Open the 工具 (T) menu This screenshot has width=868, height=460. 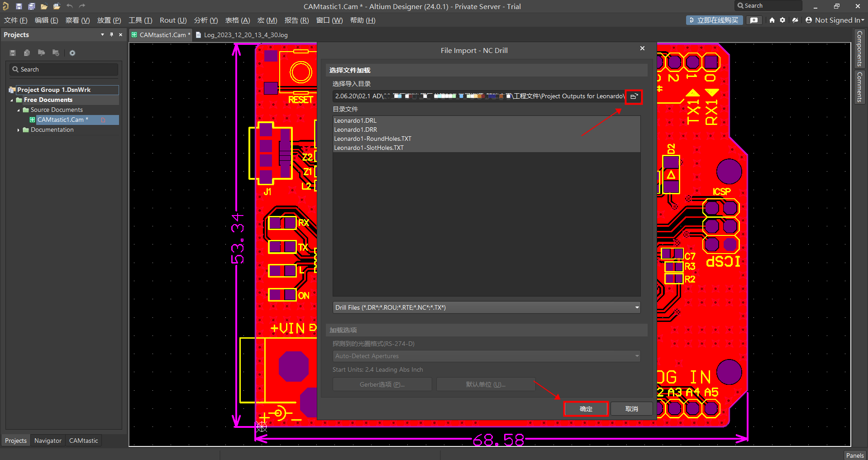(x=140, y=20)
